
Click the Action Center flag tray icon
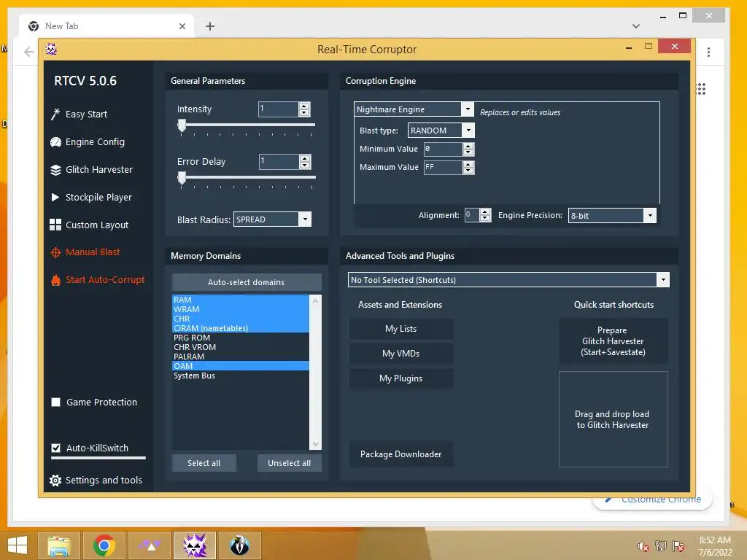[678, 545]
